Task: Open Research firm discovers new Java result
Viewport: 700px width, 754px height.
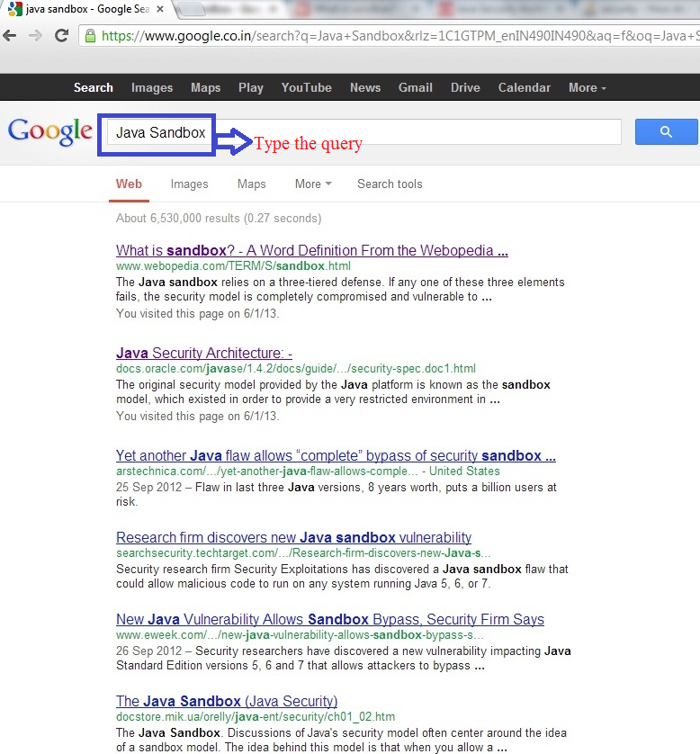Action: tap(293, 537)
